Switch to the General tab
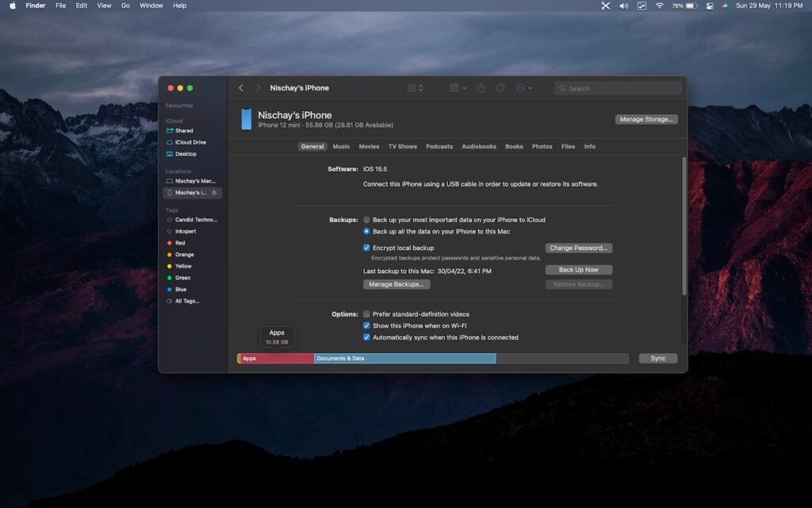812x508 pixels. pyautogui.click(x=312, y=147)
